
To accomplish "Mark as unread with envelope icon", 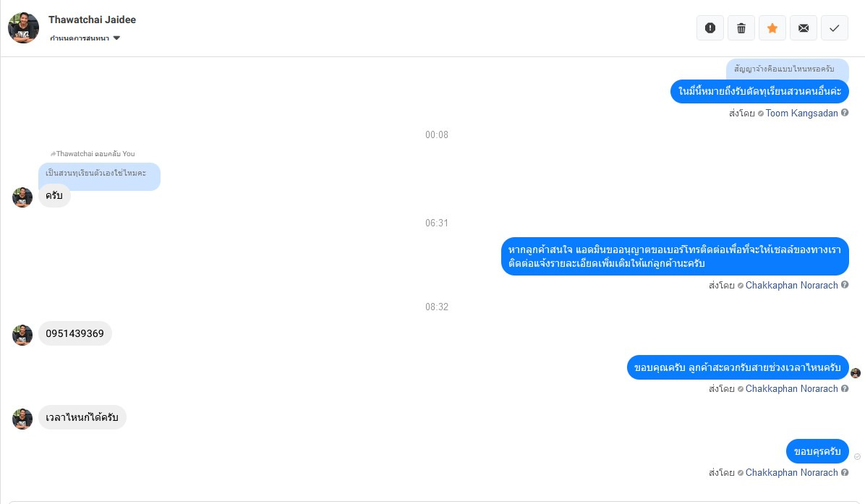I will coord(804,27).
